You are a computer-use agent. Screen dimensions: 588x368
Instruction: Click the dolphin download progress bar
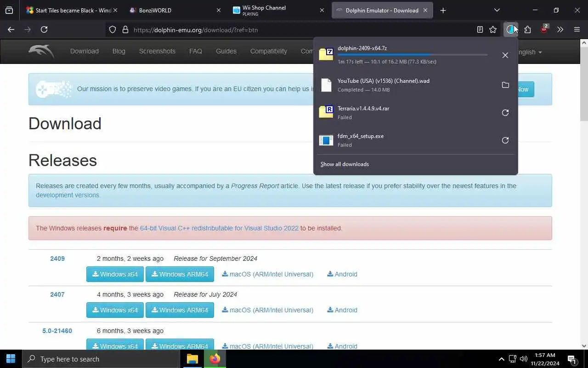(x=413, y=55)
